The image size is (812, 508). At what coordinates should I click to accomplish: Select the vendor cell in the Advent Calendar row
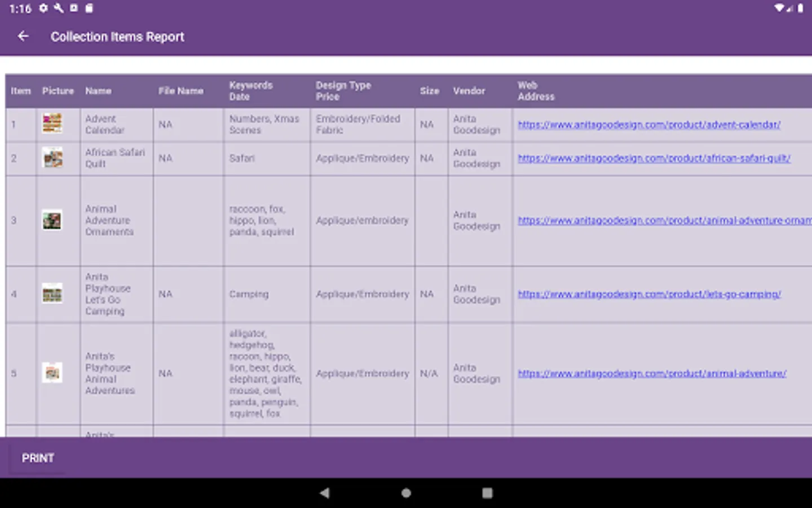480,125
